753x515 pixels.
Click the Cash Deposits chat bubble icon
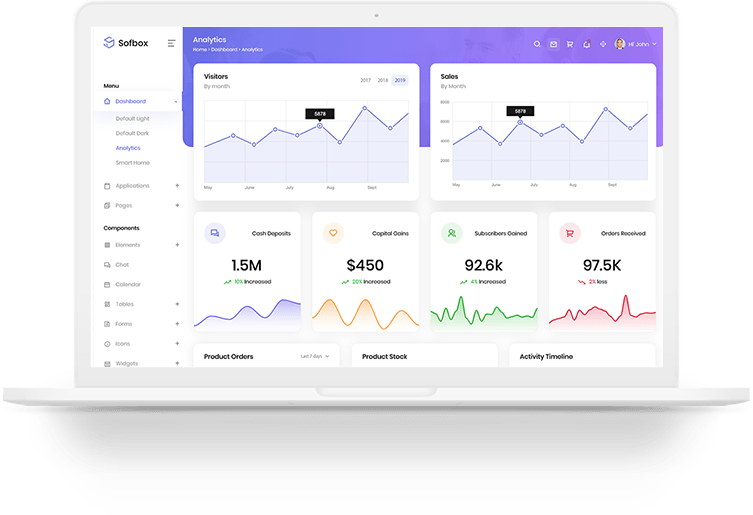tap(214, 233)
